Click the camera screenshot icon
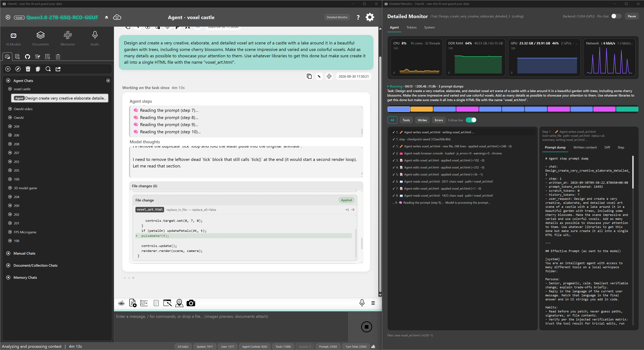 [x=191, y=303]
